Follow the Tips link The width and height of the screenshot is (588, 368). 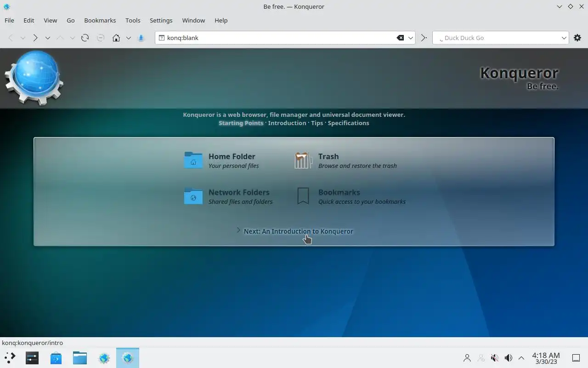tap(317, 123)
